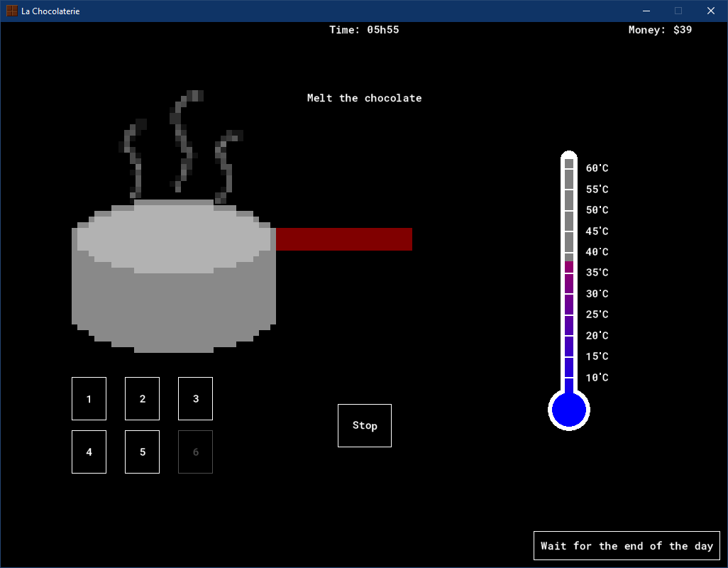Screen dimensions: 728x568
Task: Select heat level button 4
Action: 89,452
